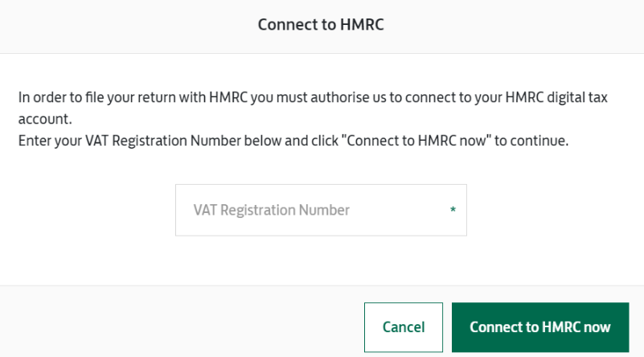Authorise the connection with the green button

[539, 327]
